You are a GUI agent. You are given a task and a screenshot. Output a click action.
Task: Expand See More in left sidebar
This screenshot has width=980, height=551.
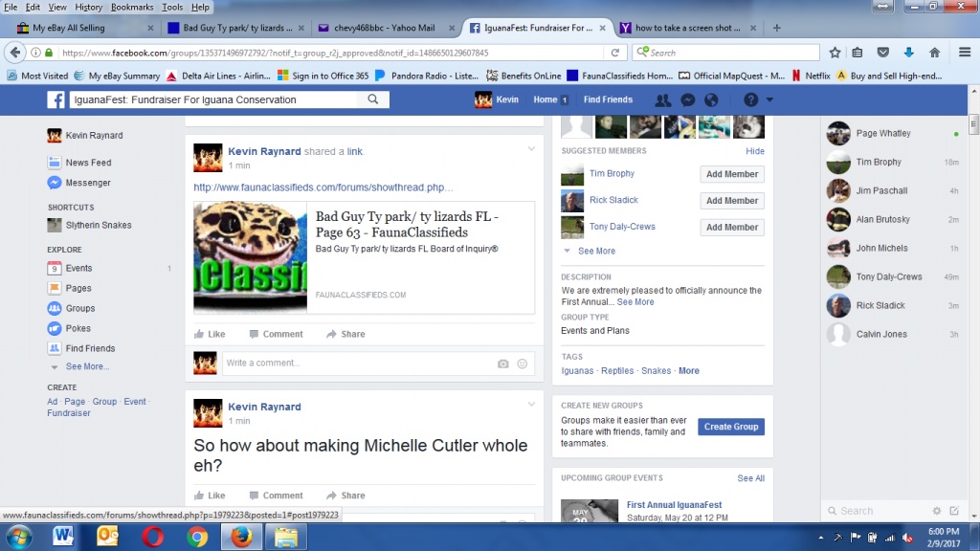click(x=87, y=366)
